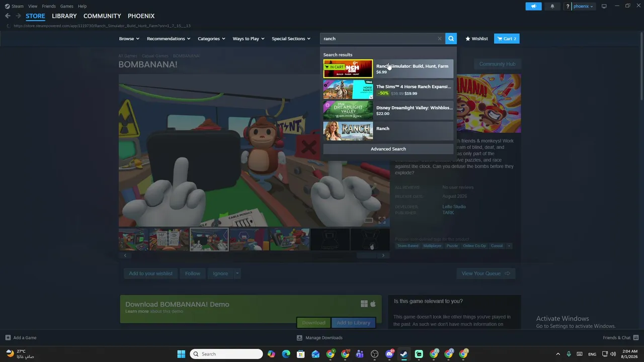
Task: Open the Windows Start menu
Action: coord(181,354)
